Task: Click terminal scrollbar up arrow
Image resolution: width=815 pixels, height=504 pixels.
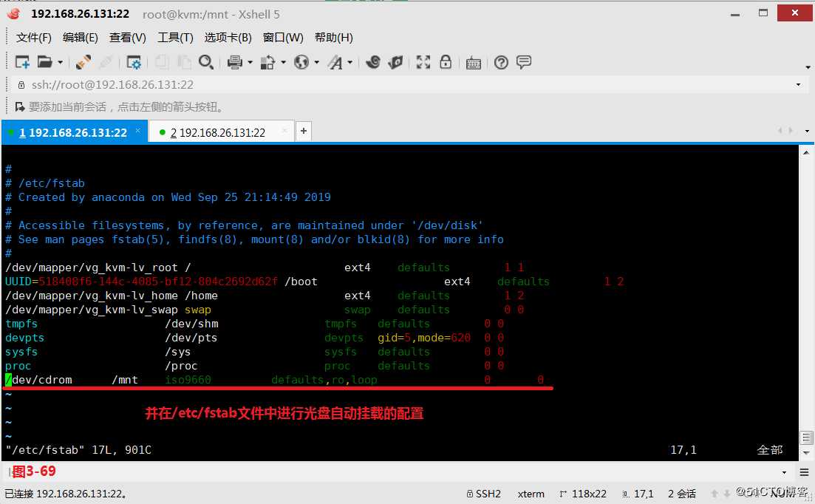Action: (x=805, y=153)
